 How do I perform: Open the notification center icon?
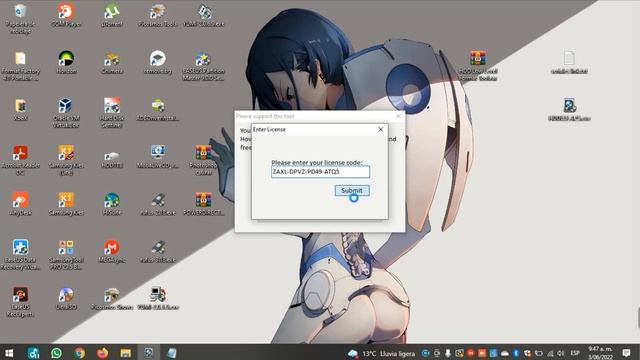pos(627,353)
